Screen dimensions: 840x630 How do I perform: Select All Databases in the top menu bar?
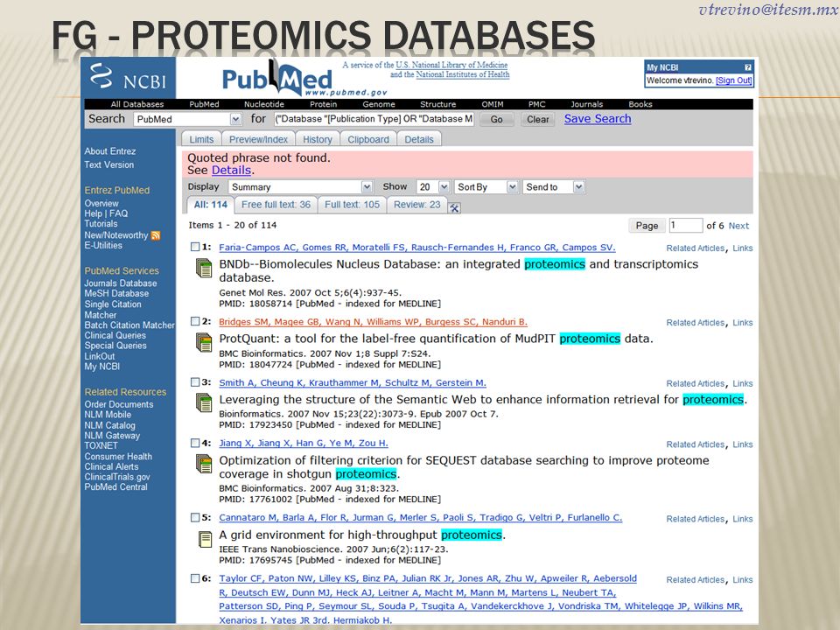coord(137,104)
